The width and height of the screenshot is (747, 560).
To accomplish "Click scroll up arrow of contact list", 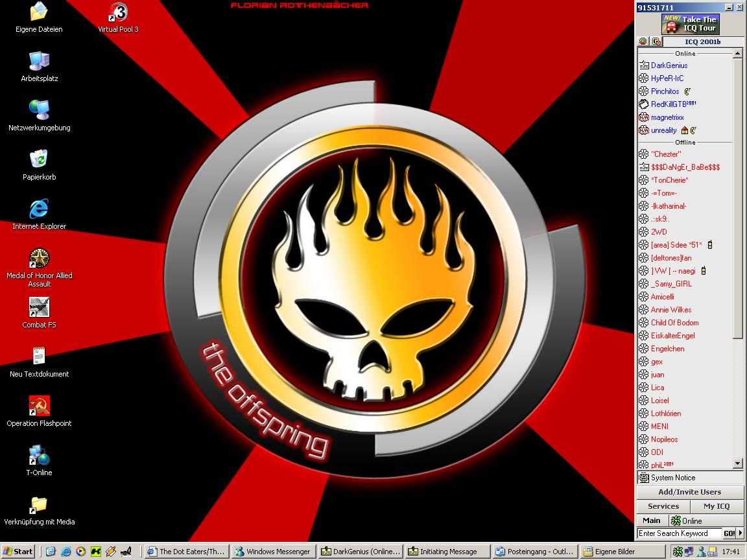I will 738,54.
